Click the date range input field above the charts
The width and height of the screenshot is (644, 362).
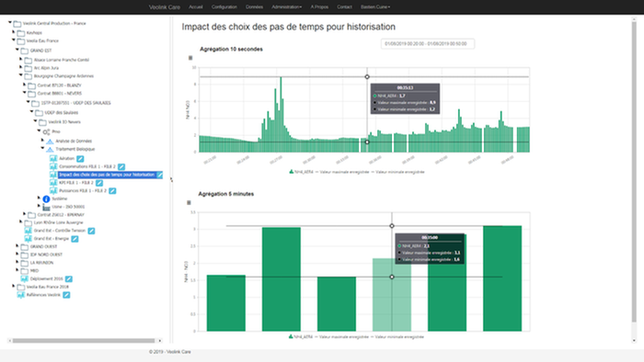coord(428,44)
